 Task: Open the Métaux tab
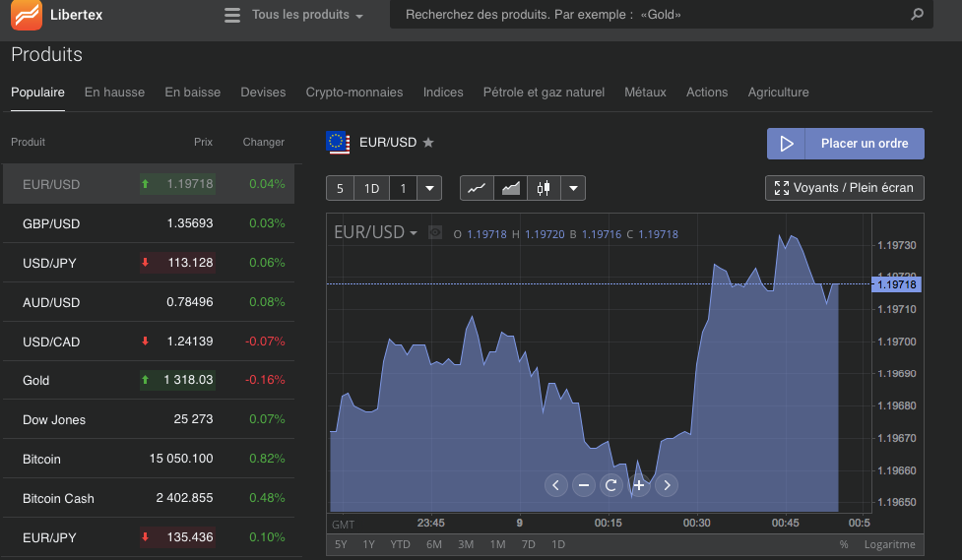point(645,92)
